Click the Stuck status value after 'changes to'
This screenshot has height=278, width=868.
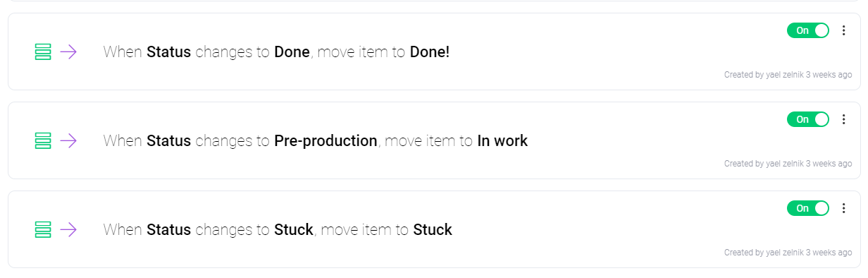(x=293, y=230)
